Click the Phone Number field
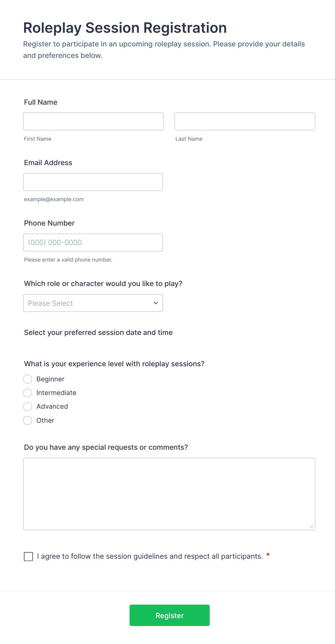This screenshot has width=335, height=644. [x=93, y=242]
